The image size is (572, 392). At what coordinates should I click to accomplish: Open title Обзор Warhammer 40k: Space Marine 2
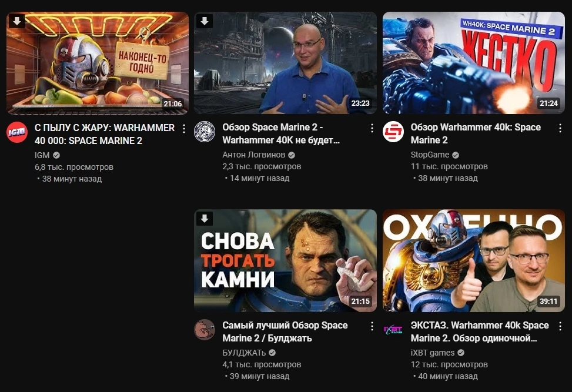click(476, 133)
